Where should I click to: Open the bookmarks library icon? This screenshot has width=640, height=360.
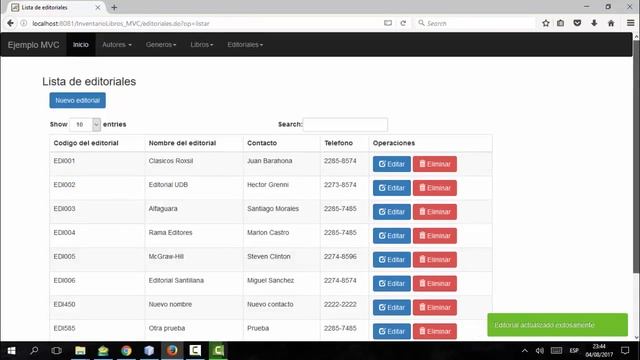(x=561, y=23)
